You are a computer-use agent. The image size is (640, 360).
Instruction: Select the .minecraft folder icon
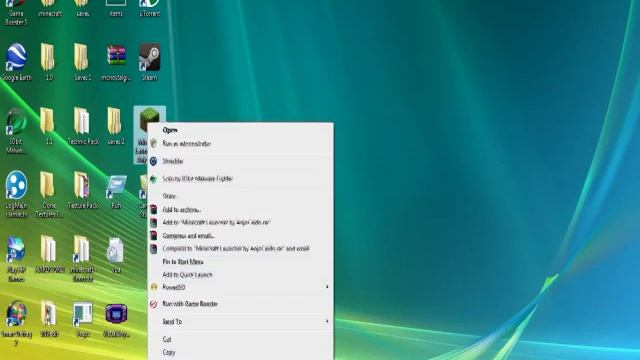click(49, 8)
